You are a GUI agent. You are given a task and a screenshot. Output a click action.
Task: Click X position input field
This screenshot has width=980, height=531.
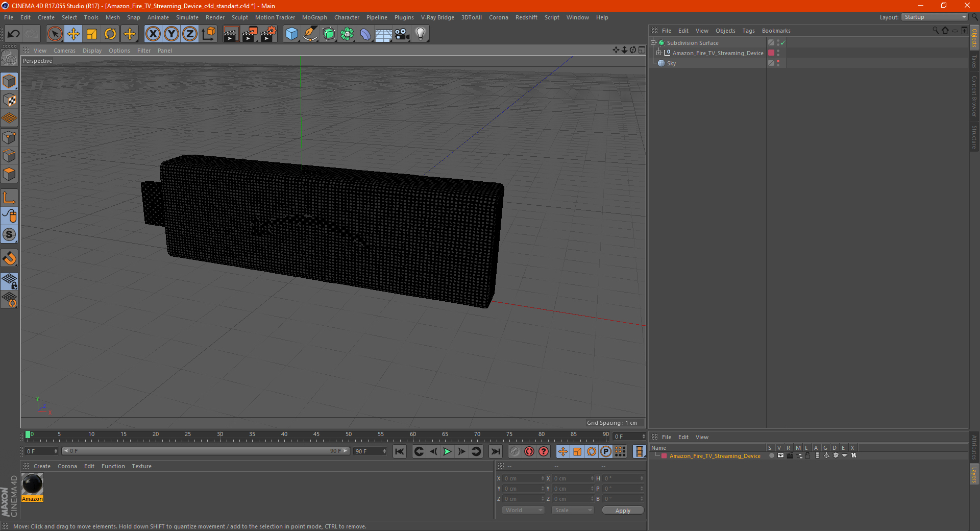[x=523, y=478]
